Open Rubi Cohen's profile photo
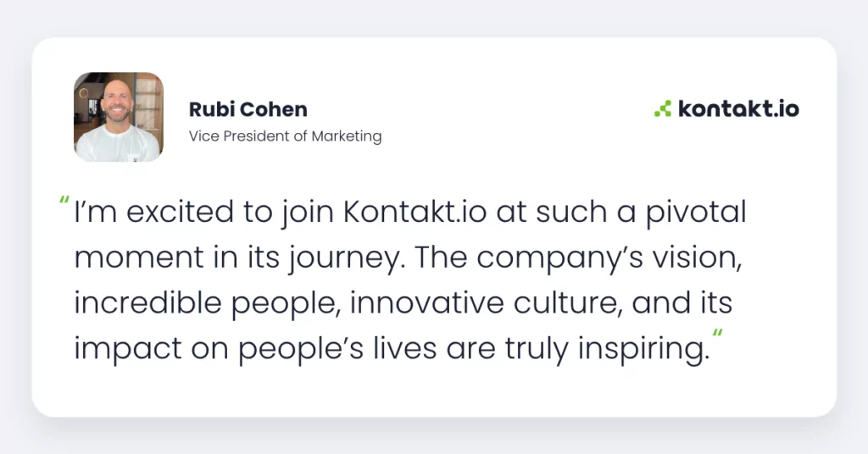This screenshot has width=868, height=454. coord(119,117)
